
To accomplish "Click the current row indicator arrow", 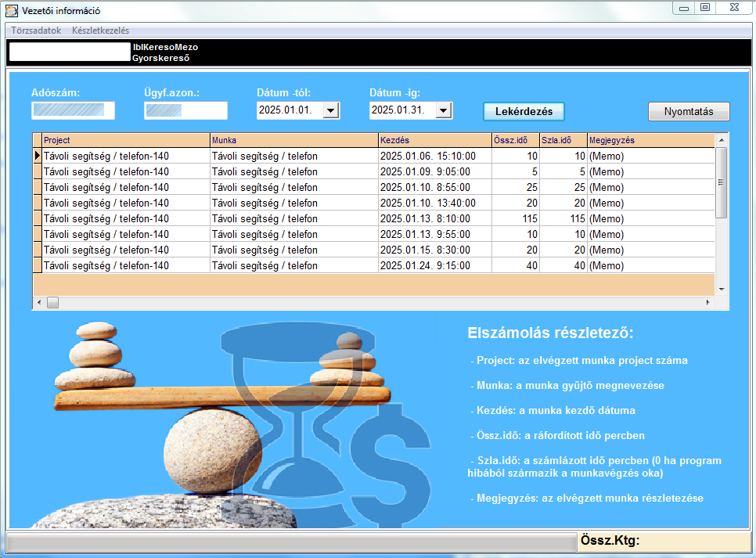I will [x=37, y=155].
